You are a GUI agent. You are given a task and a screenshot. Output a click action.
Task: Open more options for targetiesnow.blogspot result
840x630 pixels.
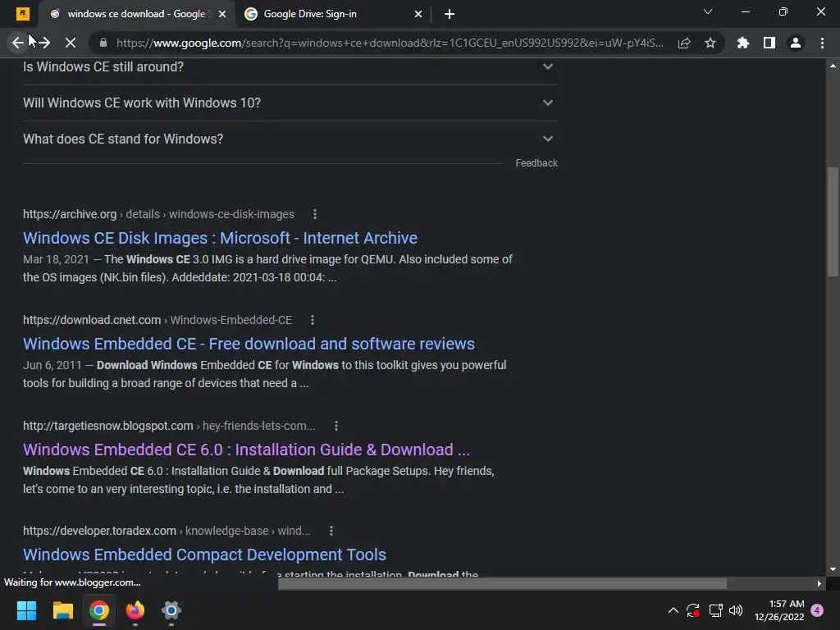[x=336, y=426]
